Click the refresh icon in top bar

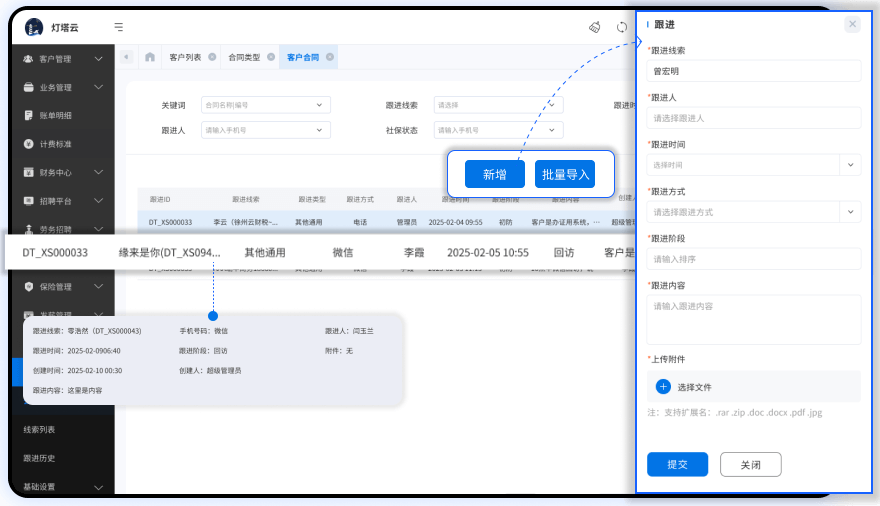[x=622, y=27]
